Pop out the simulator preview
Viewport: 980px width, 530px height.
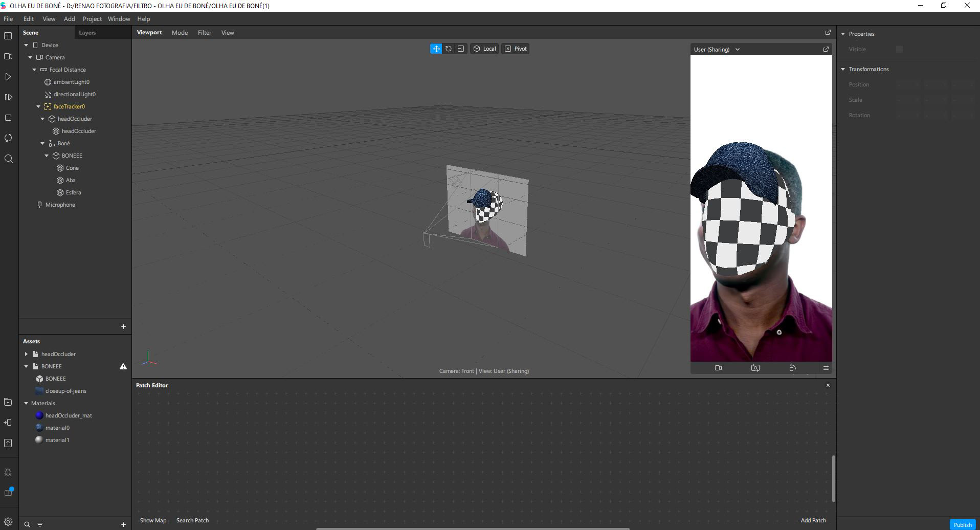[x=826, y=49]
